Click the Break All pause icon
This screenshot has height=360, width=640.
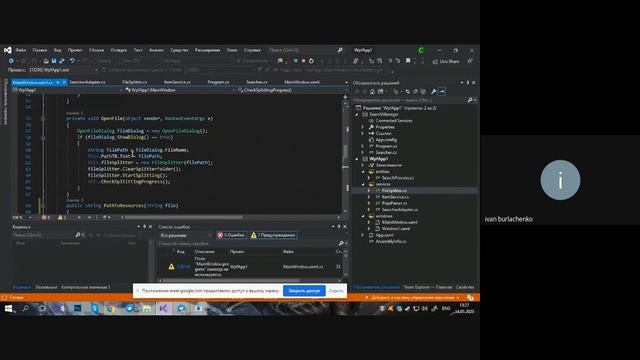point(296,61)
